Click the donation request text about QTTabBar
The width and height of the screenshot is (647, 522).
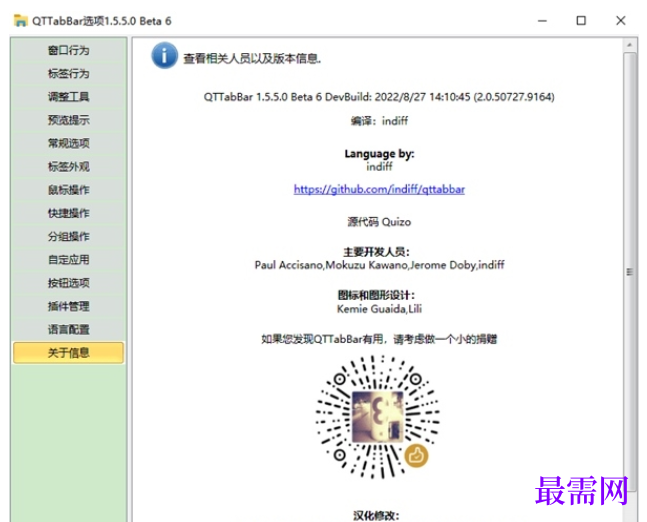(379, 339)
